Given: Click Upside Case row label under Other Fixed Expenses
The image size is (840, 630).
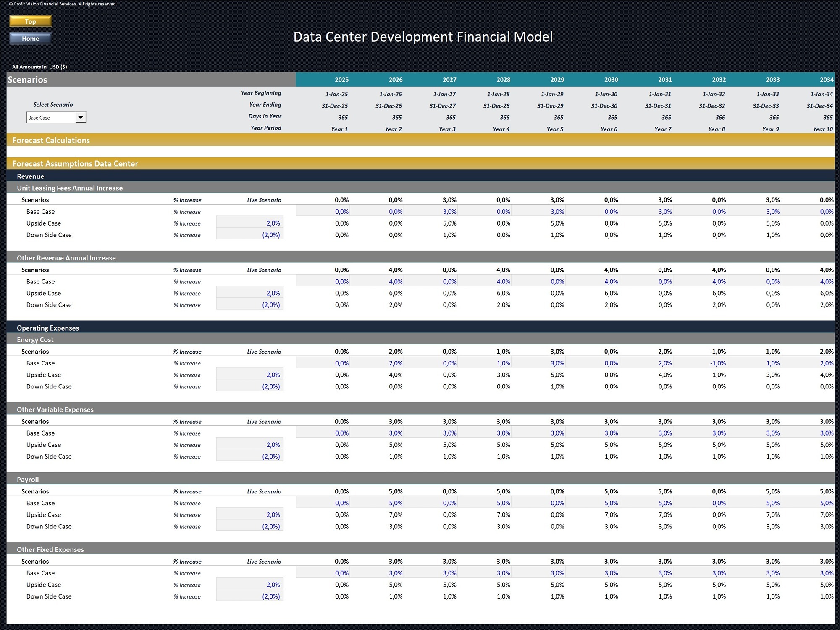Looking at the screenshot, I should pyautogui.click(x=44, y=585).
